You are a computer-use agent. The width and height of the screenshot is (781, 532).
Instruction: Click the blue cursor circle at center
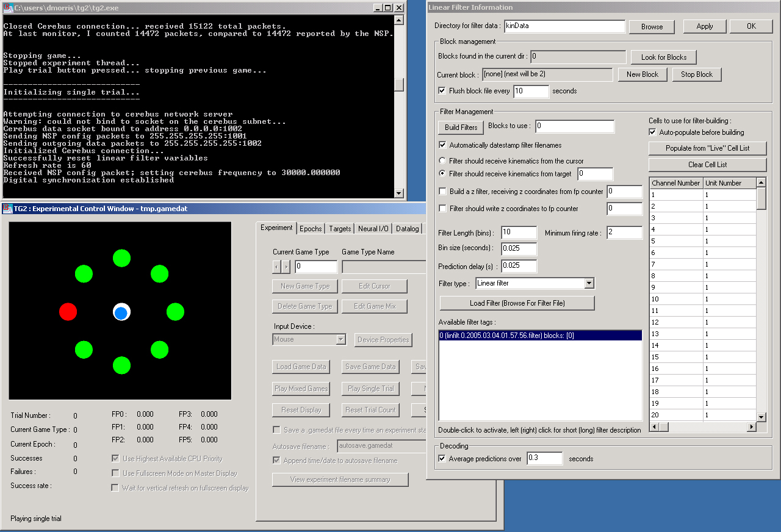click(x=121, y=312)
